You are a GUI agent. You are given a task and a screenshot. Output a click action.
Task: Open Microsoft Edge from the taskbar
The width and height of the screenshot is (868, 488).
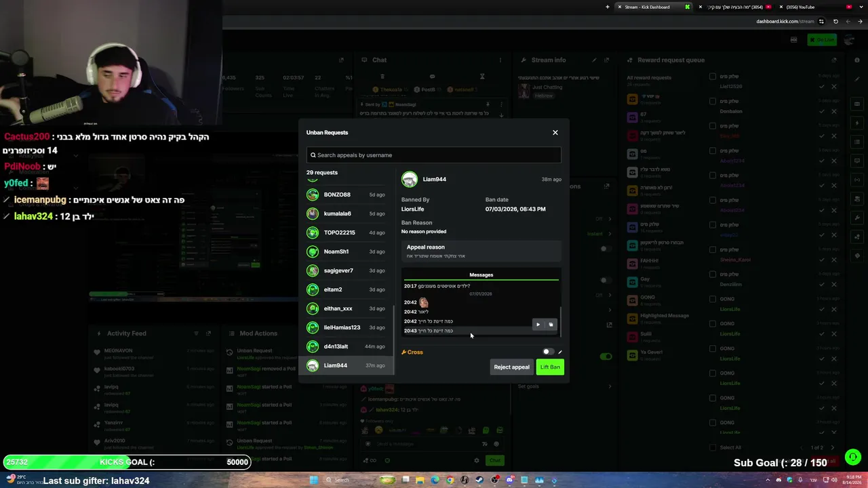[435, 481]
